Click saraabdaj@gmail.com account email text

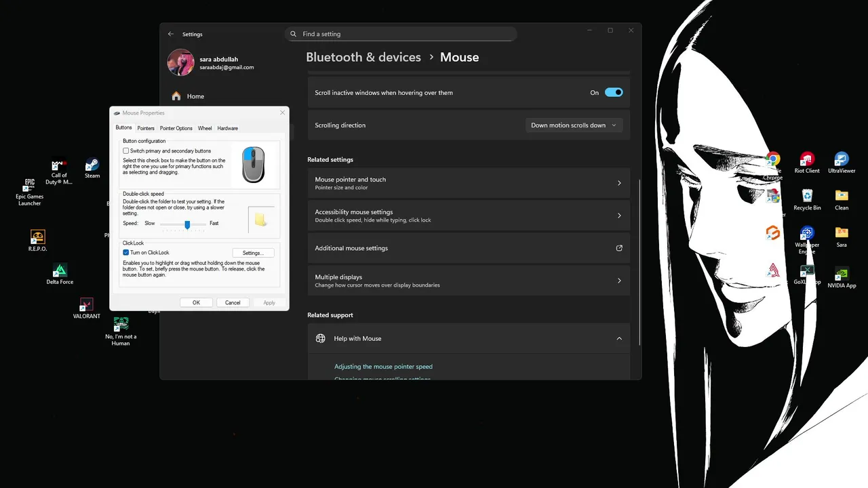coord(226,68)
